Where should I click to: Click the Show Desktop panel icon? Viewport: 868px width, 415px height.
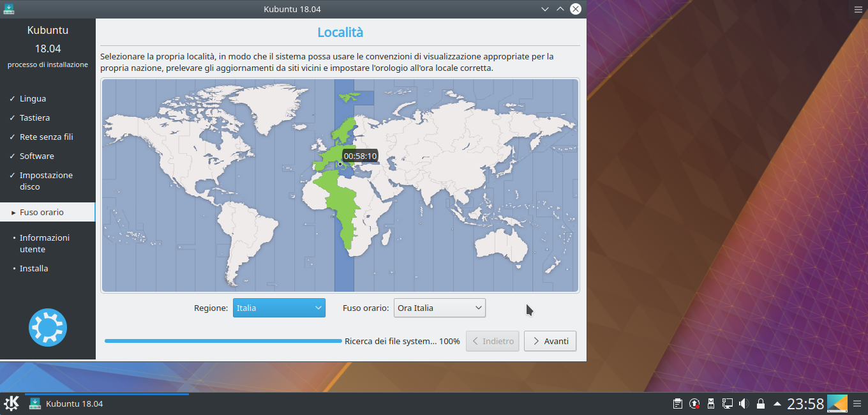837,404
